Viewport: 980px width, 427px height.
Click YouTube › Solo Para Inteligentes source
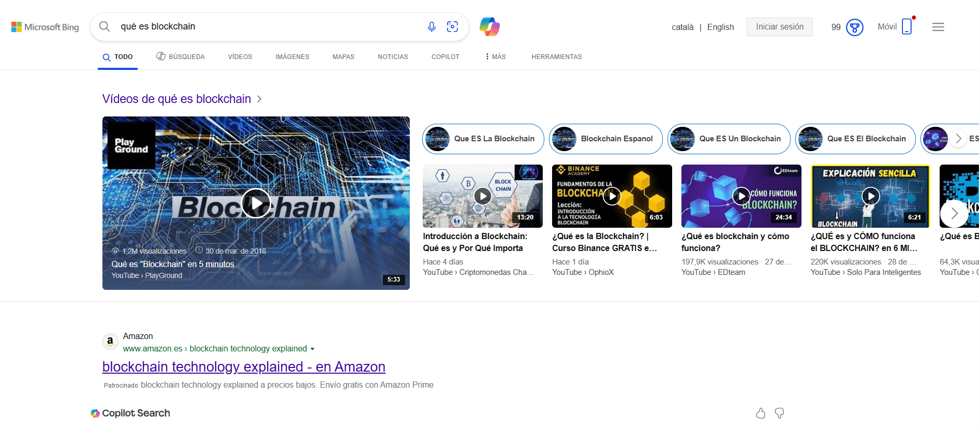pyautogui.click(x=866, y=272)
